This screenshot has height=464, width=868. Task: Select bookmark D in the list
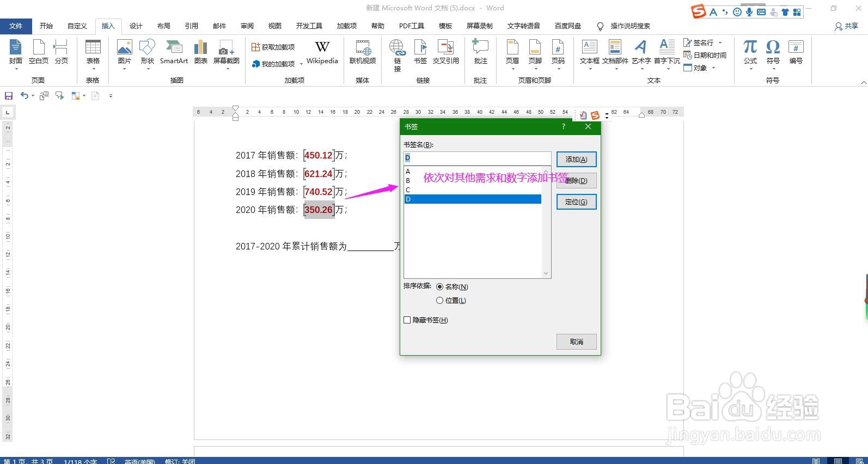click(x=473, y=199)
